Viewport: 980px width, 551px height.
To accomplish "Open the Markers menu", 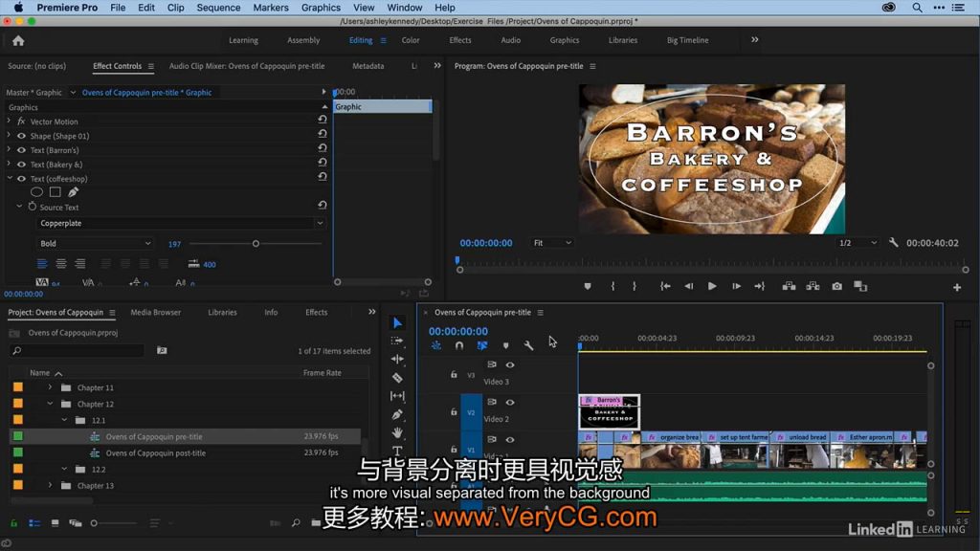I will point(271,8).
